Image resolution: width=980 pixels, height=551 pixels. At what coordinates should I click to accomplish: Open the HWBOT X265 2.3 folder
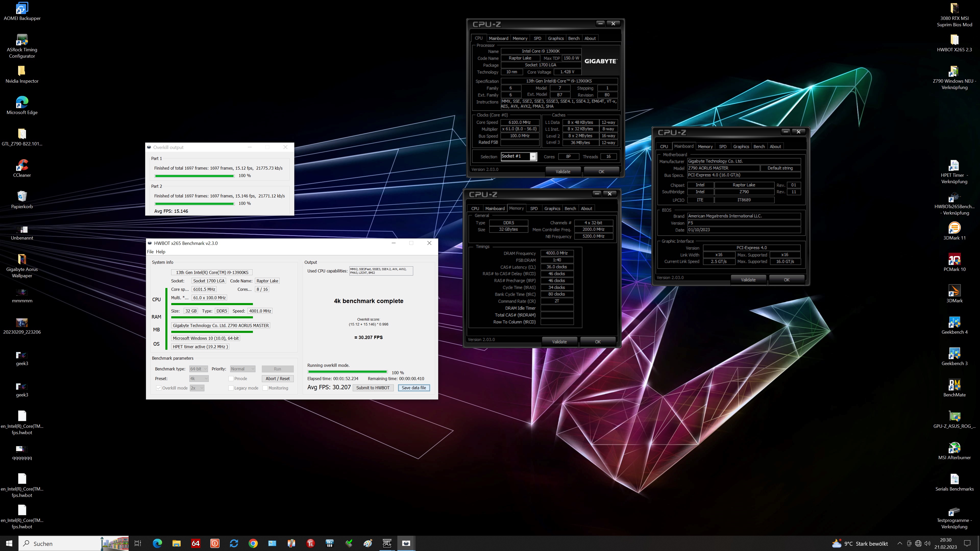[954, 43]
